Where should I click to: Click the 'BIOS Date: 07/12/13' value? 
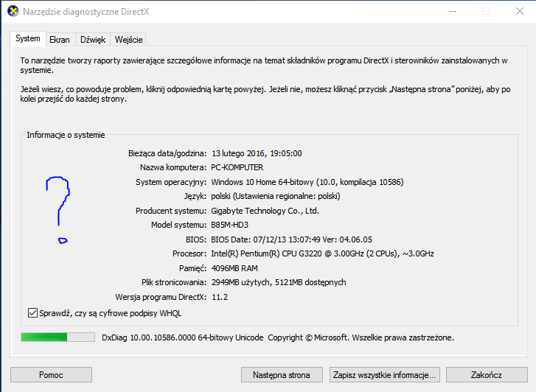click(x=291, y=239)
